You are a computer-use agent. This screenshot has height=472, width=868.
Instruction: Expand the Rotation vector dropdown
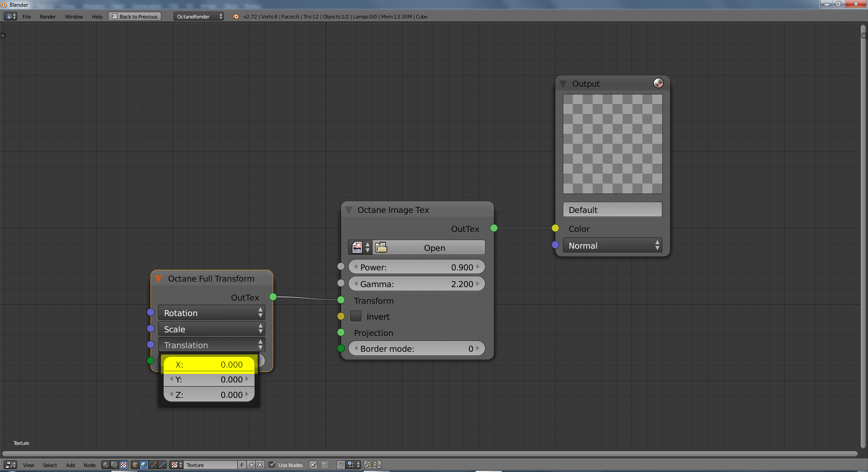212,313
